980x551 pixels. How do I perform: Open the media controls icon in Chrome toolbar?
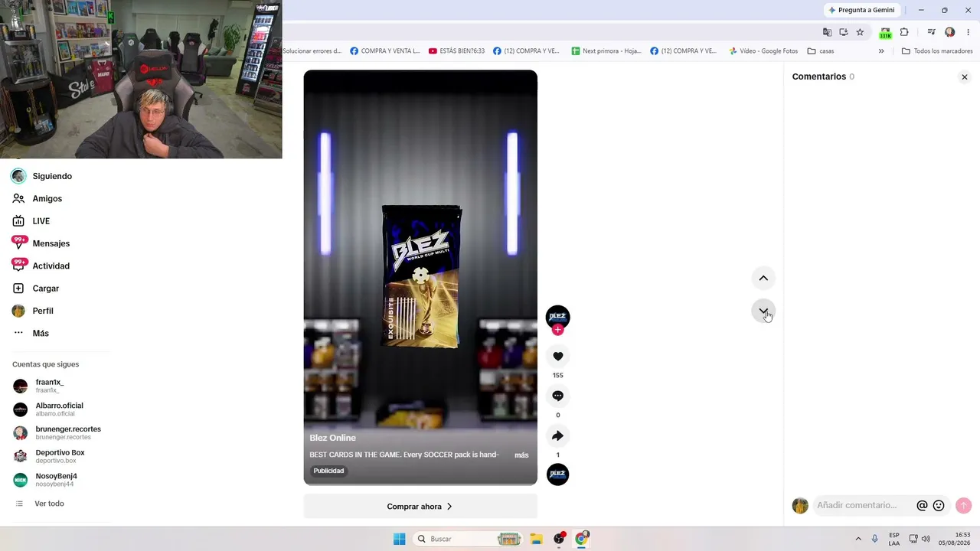coord(932,32)
